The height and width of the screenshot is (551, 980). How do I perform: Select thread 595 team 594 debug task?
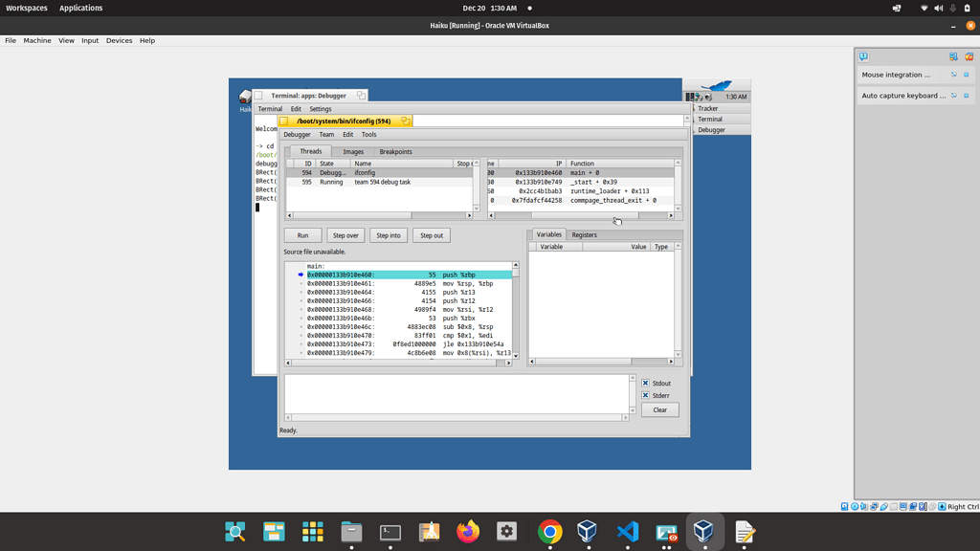point(379,182)
